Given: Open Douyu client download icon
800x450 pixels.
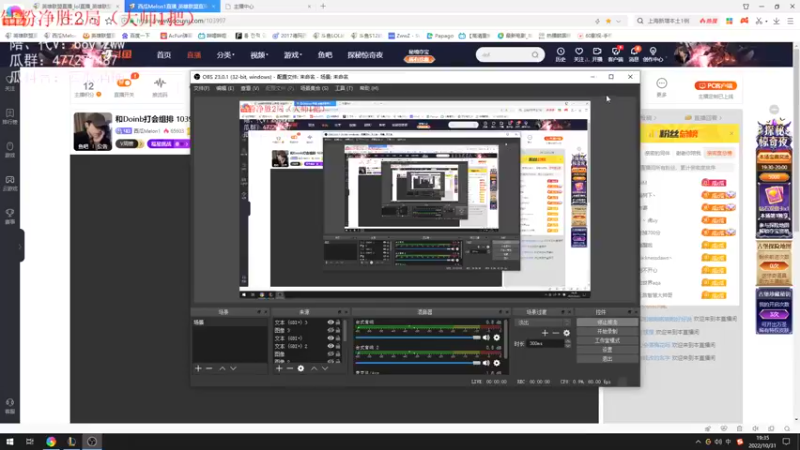Looking at the screenshot, I should click(615, 54).
